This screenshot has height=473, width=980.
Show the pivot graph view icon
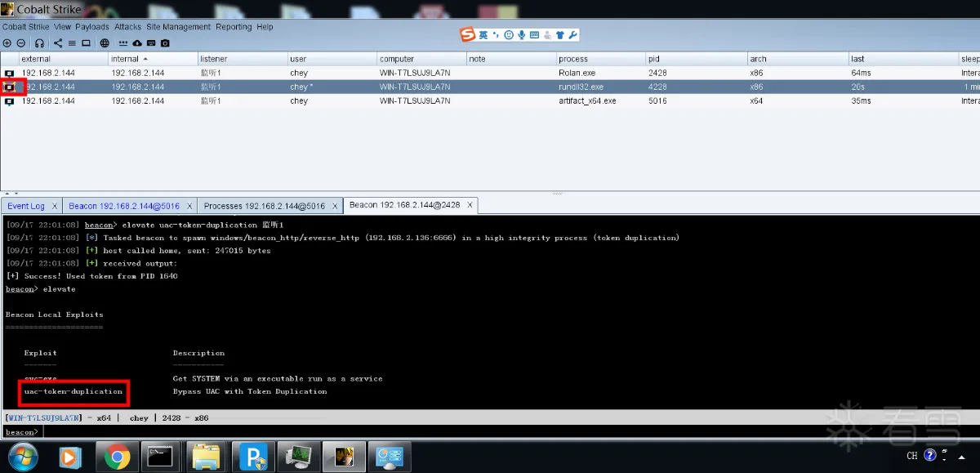(58, 43)
